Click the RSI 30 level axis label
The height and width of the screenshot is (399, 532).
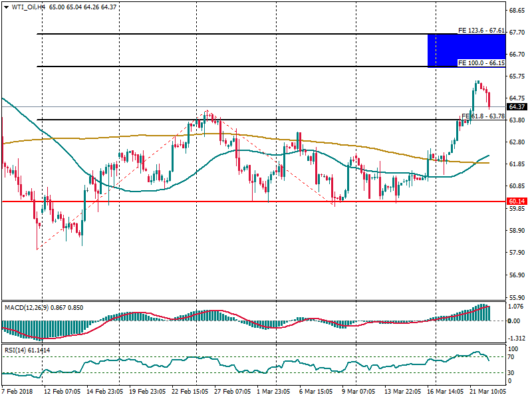click(513, 372)
